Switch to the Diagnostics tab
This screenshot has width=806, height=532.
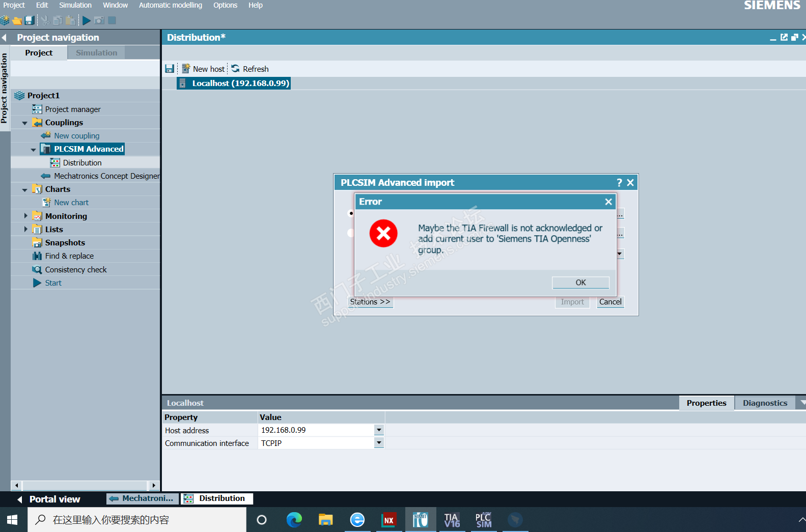pyautogui.click(x=765, y=403)
